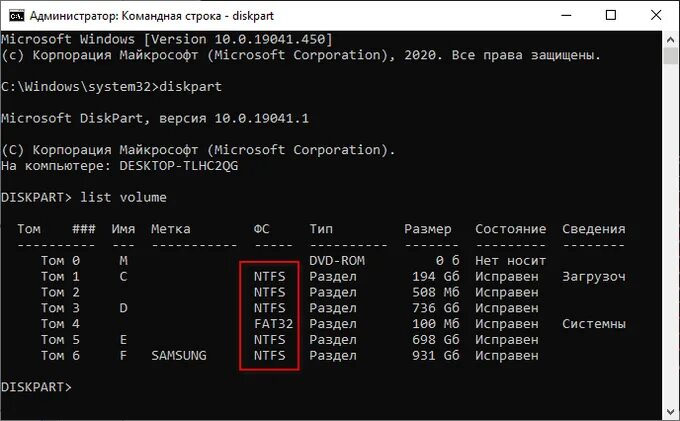Click the 'Состояние' column header
The width and height of the screenshot is (680, 421).
coord(510,229)
